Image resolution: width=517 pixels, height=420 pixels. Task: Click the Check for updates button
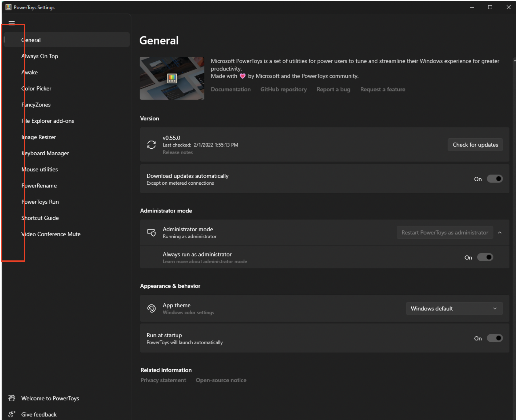(x=475, y=145)
